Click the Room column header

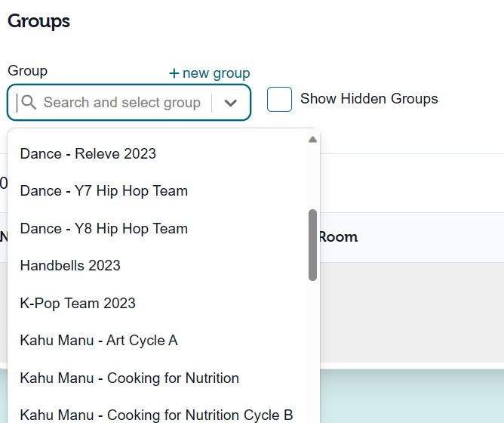click(x=338, y=237)
